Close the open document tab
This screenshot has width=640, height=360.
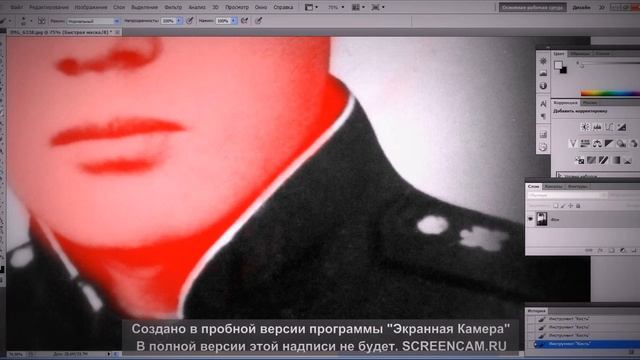pyautogui.click(x=118, y=32)
